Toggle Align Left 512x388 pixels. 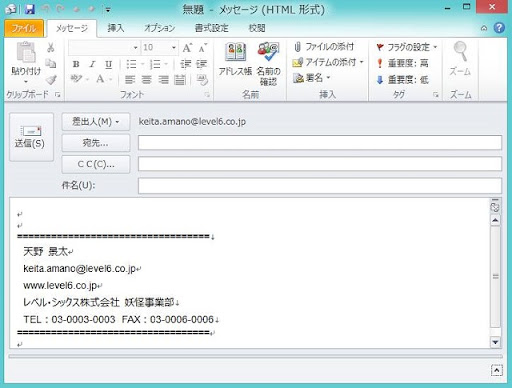pos(130,80)
